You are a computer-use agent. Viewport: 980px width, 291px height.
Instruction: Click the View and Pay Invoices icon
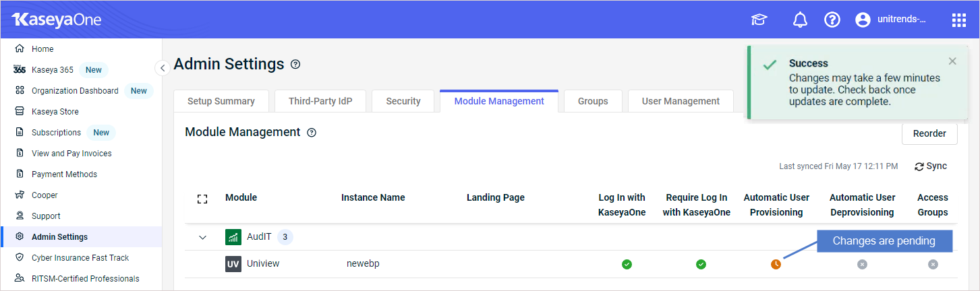point(20,154)
